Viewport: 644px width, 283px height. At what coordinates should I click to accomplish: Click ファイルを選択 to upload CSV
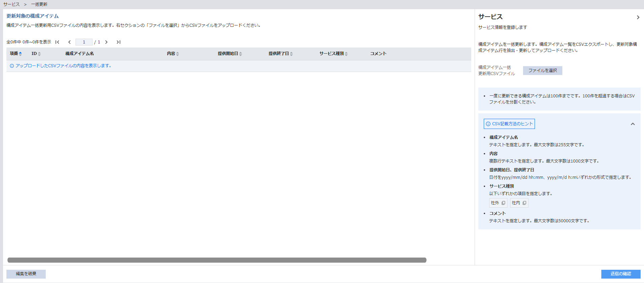click(x=542, y=71)
